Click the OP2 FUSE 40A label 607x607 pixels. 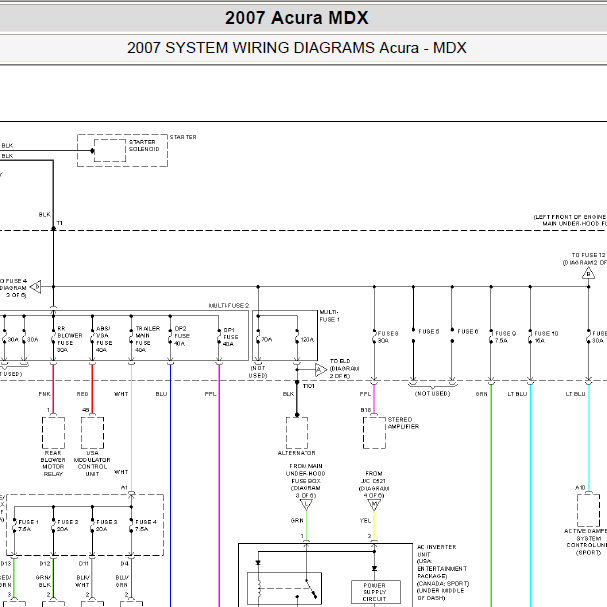coord(182,336)
